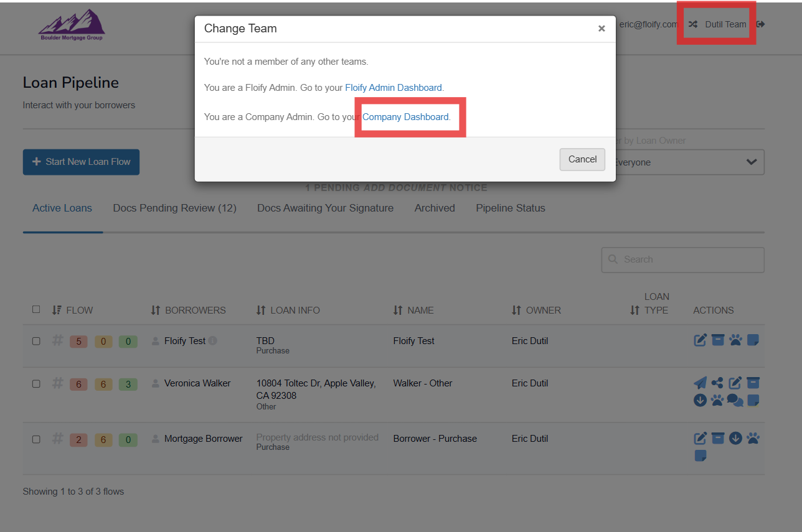Check the Floify Test row checkbox

point(36,341)
